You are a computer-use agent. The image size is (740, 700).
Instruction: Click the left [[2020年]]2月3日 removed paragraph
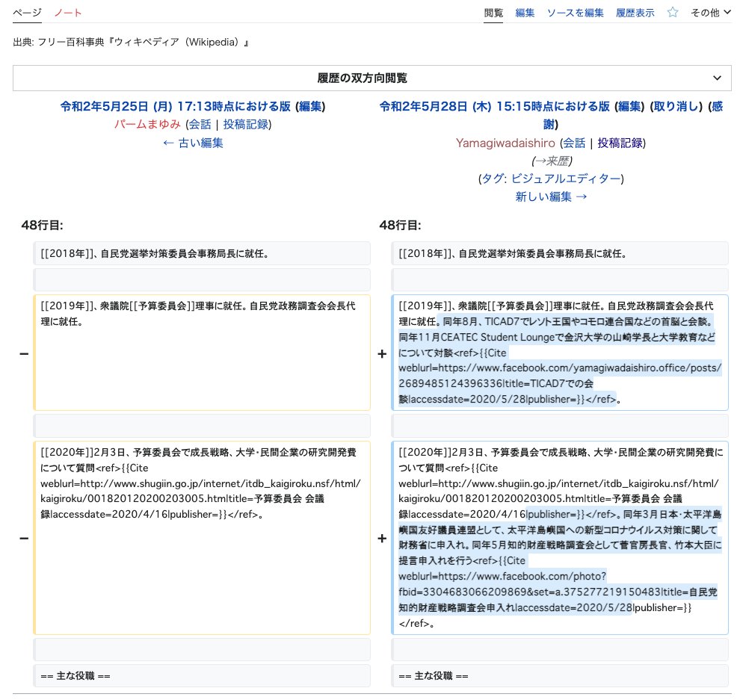point(202,538)
